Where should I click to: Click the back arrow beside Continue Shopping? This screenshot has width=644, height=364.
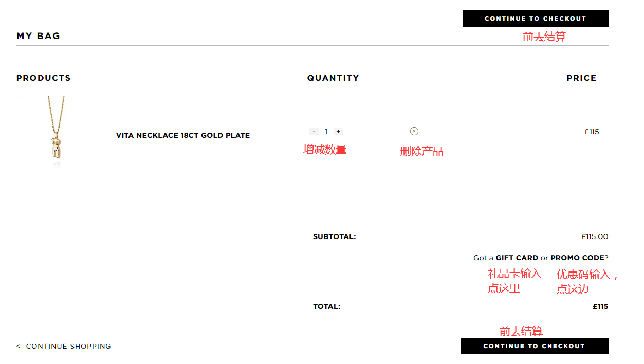(19, 347)
